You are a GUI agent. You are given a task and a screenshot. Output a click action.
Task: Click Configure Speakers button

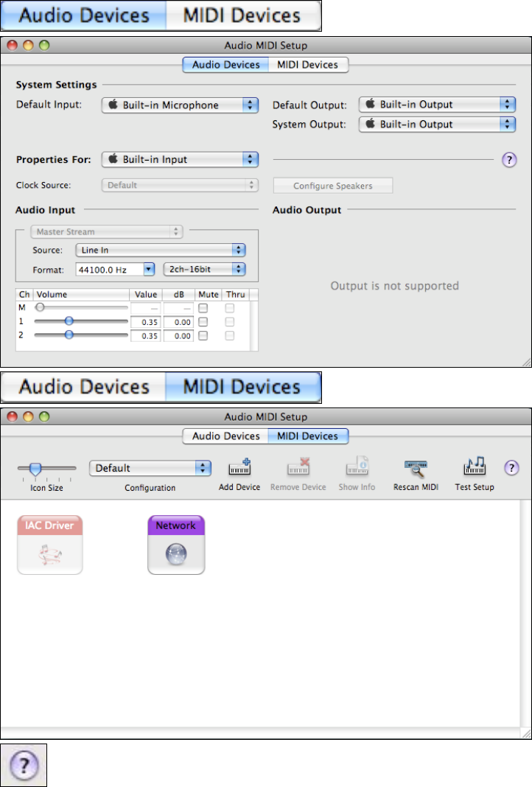(x=333, y=186)
